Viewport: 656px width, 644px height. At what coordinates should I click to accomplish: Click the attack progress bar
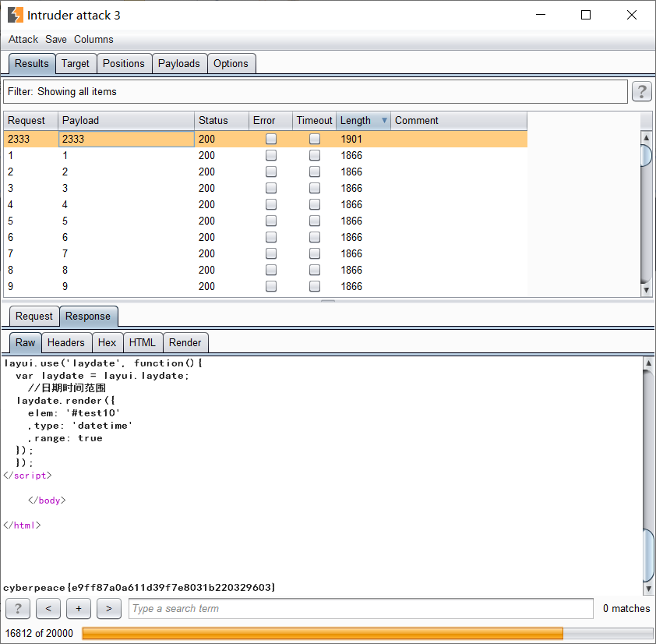tap(367, 633)
